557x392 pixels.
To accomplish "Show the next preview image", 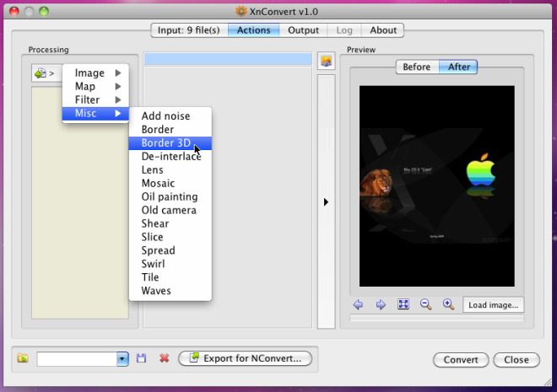I will pos(381,305).
